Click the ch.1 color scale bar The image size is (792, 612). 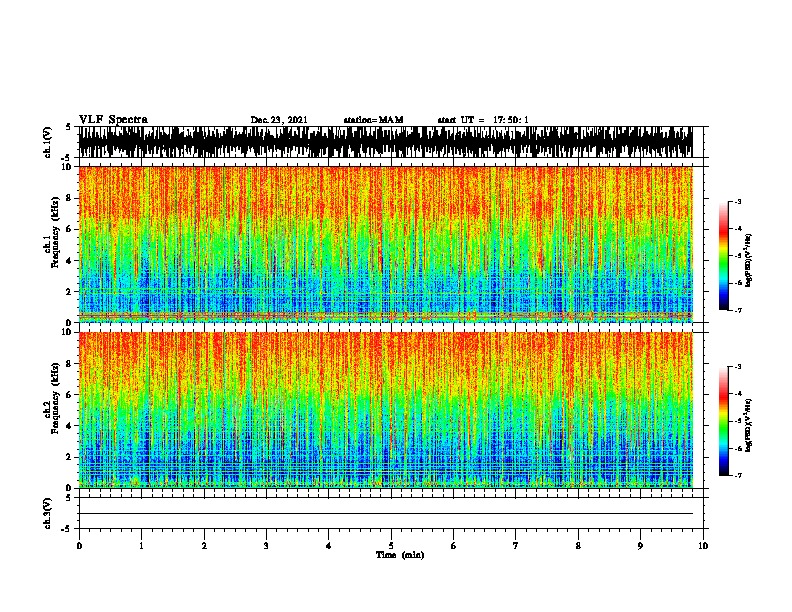[724, 256]
